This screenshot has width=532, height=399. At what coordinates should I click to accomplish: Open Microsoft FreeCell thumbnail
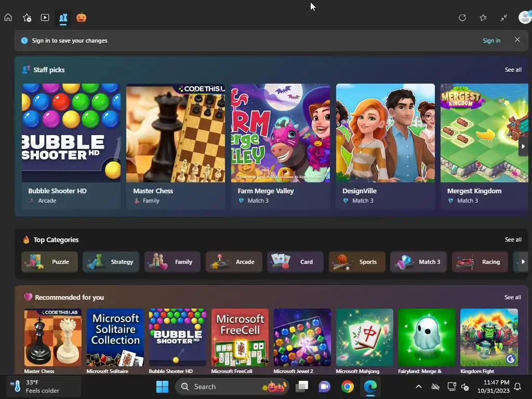pos(240,337)
